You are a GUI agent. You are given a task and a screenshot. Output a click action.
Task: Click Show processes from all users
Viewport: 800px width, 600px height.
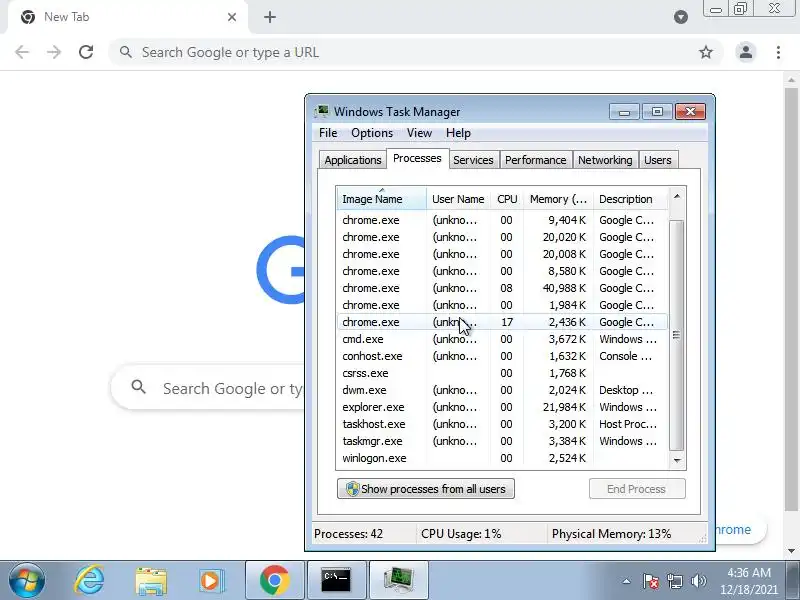tap(426, 489)
